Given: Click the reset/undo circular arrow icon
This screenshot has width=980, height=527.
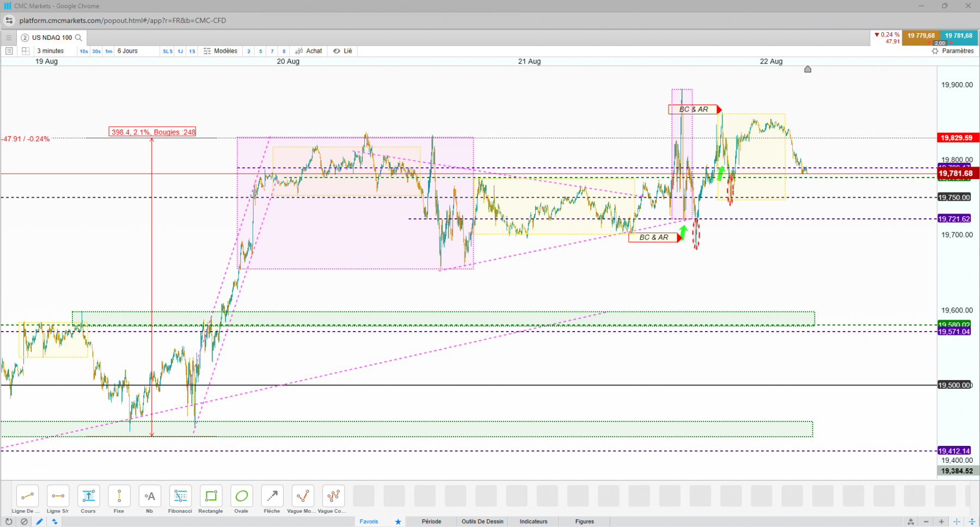Looking at the screenshot, I should [x=9, y=522].
